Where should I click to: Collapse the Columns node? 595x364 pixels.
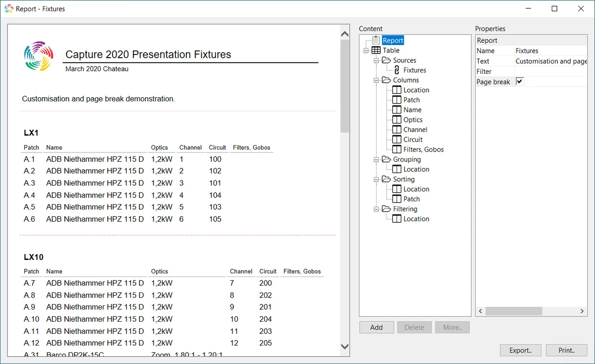click(x=376, y=80)
